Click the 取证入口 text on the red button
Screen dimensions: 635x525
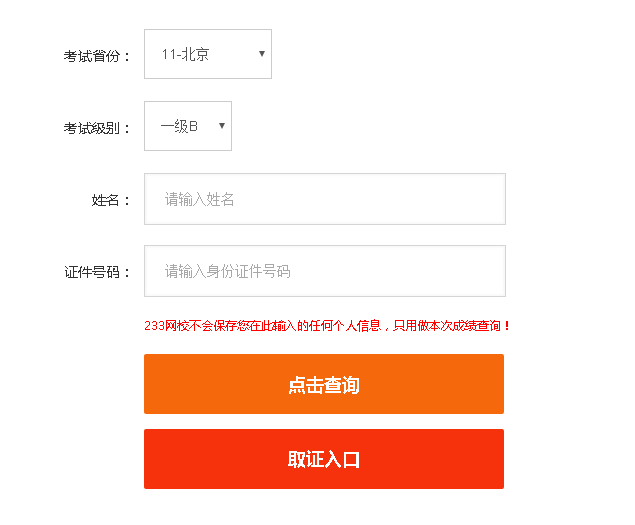(x=323, y=460)
